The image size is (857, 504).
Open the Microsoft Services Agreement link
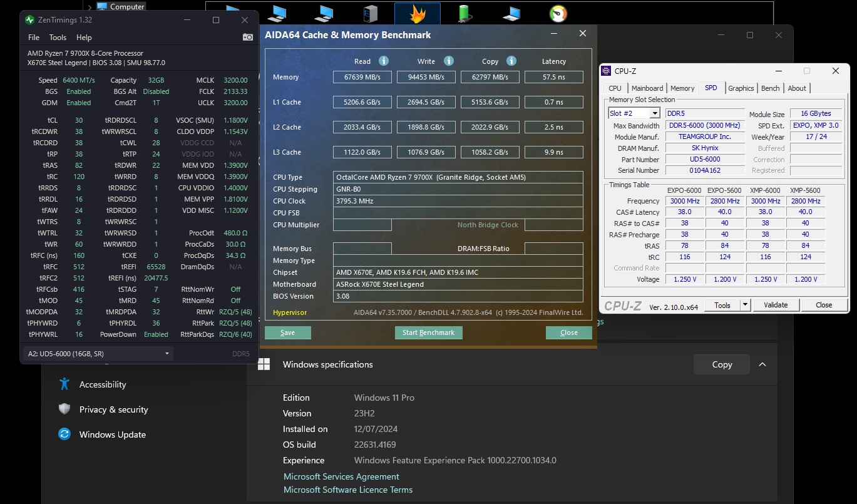click(341, 476)
